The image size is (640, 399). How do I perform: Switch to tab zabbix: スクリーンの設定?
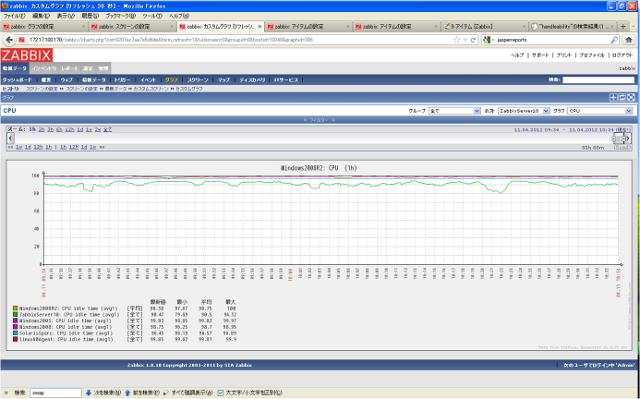coord(132,27)
